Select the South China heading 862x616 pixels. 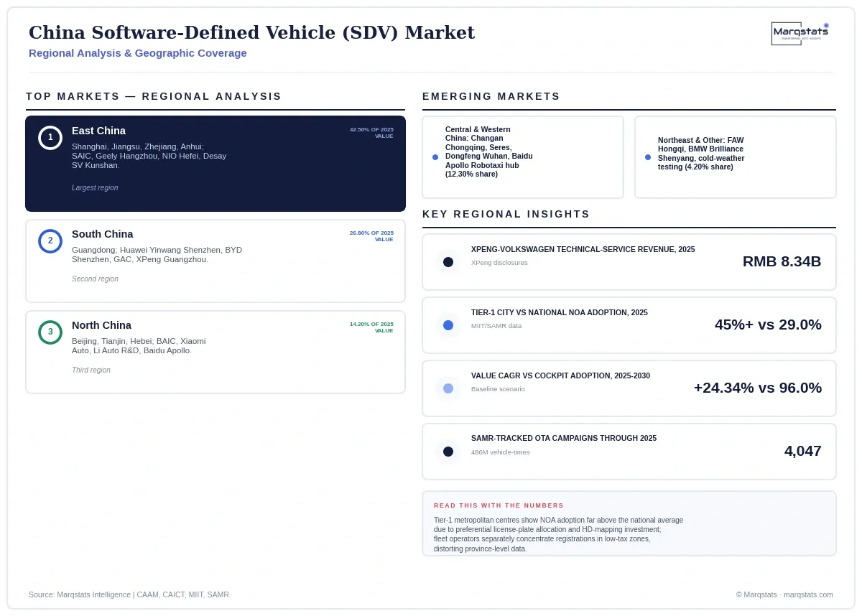coord(102,234)
